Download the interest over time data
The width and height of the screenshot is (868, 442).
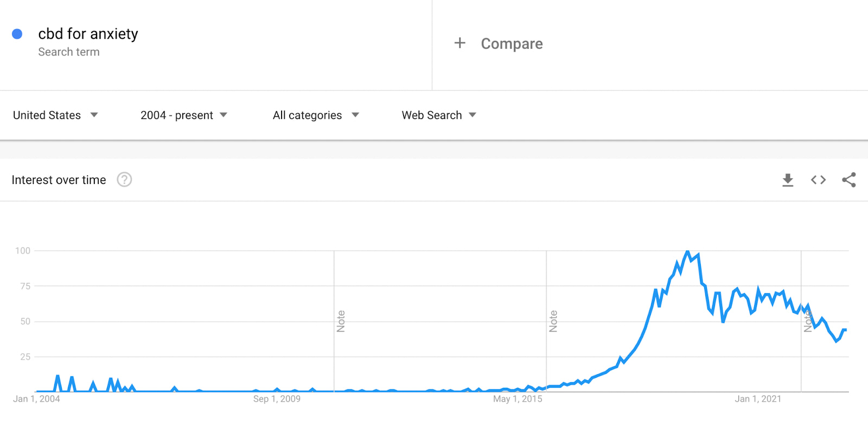pos(787,180)
